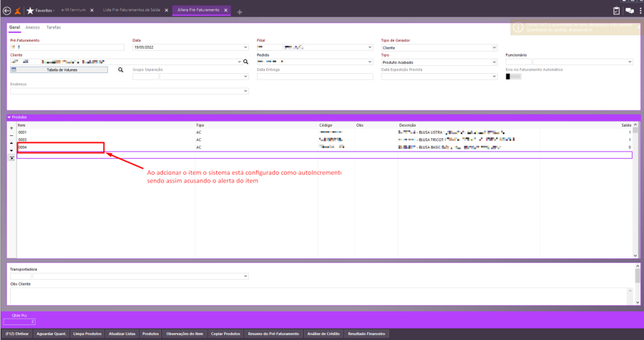Select the Geral tab
The height and width of the screenshot is (340, 644).
click(14, 27)
